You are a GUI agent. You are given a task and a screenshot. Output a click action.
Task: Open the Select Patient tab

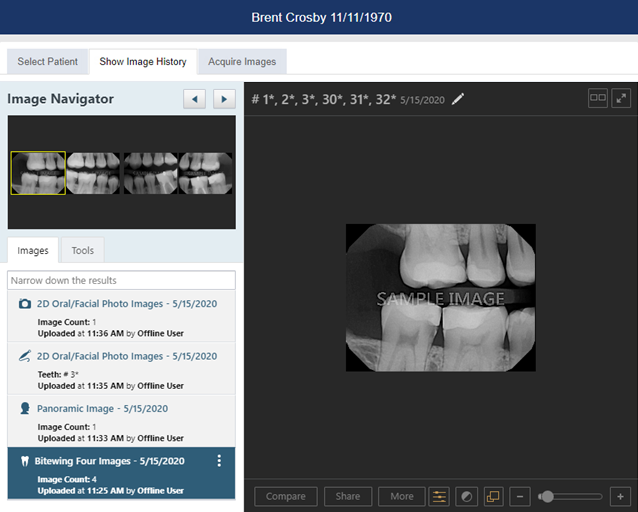(48, 61)
